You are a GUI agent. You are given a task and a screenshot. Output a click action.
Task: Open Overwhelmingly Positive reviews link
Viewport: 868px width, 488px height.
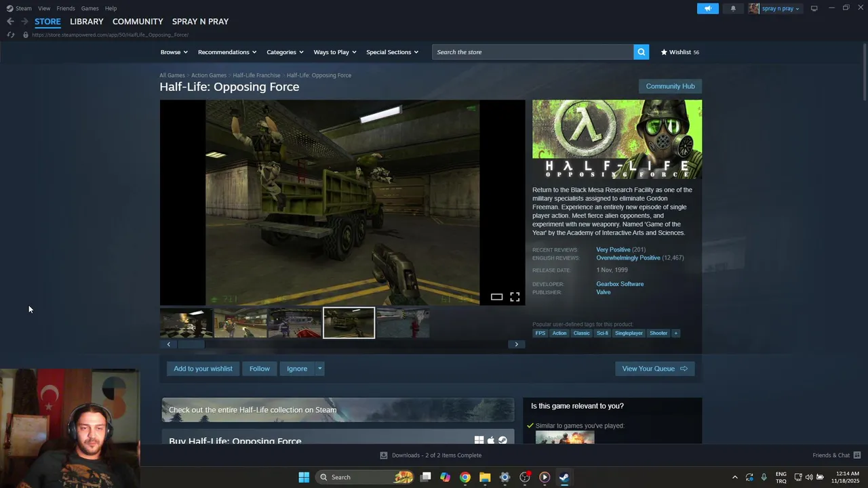pyautogui.click(x=628, y=258)
